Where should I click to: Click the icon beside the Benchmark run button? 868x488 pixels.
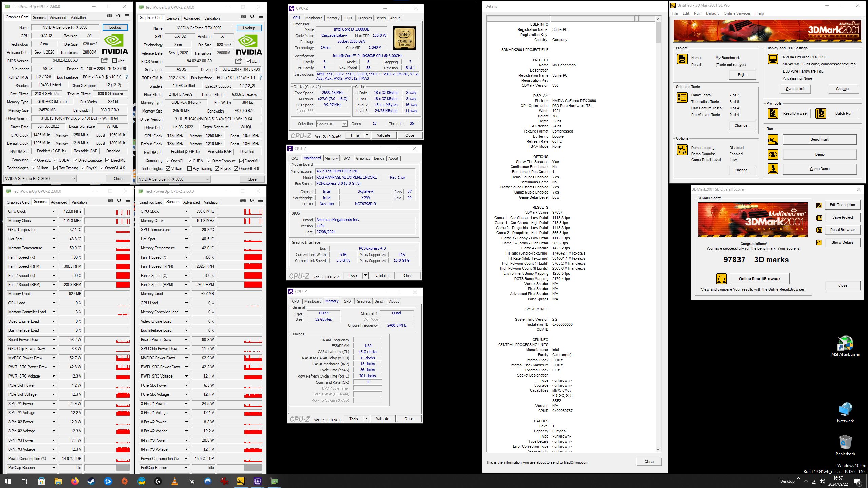pyautogui.click(x=773, y=140)
